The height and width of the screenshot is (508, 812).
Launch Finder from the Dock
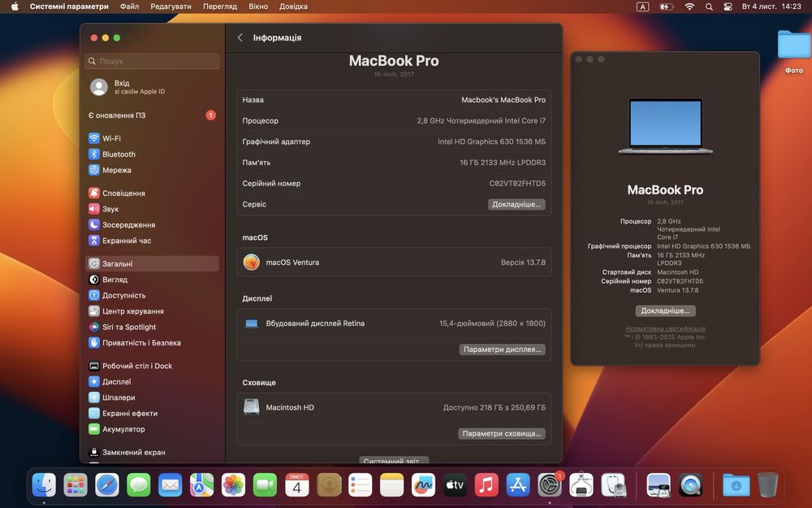coord(44,485)
